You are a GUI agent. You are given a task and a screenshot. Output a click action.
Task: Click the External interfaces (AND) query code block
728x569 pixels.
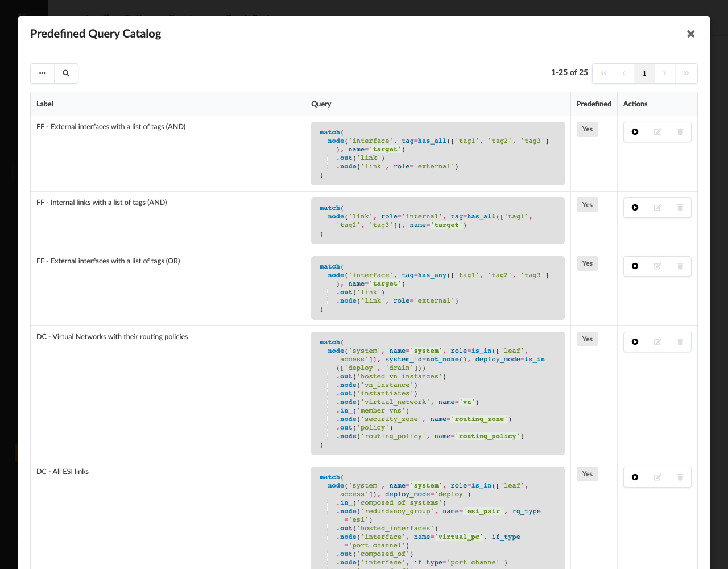pyautogui.click(x=438, y=154)
